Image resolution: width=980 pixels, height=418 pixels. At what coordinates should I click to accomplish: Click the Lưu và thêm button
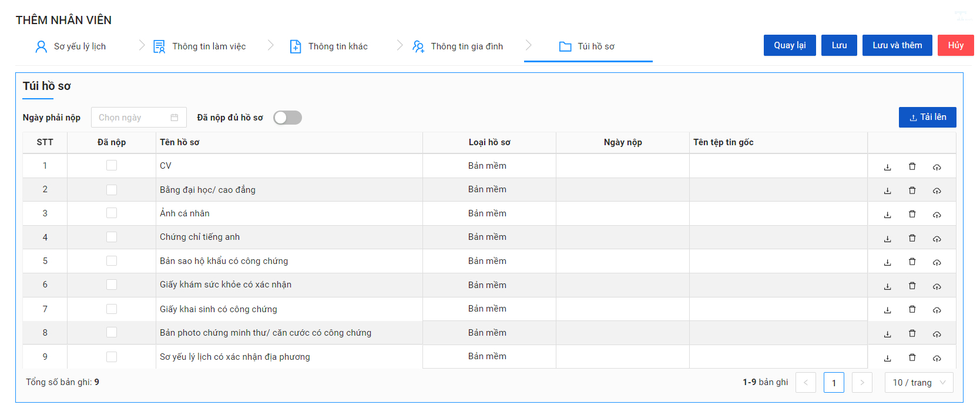click(x=897, y=45)
